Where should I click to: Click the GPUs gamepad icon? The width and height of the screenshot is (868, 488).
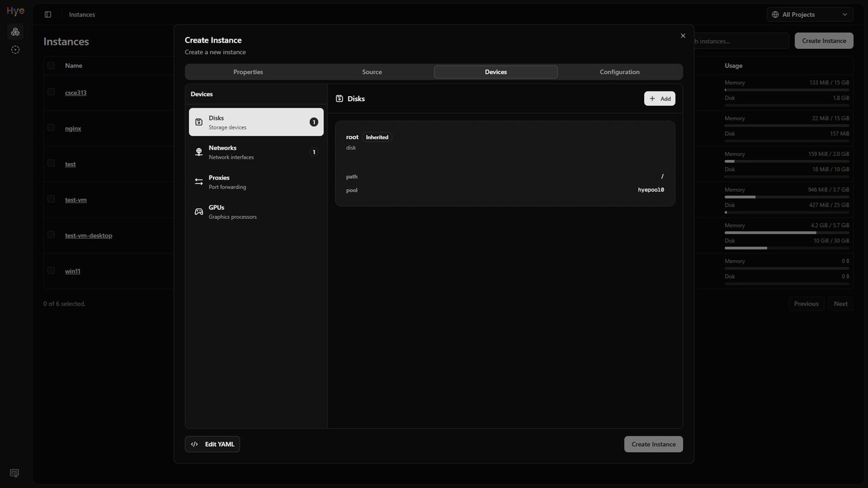pos(199,211)
